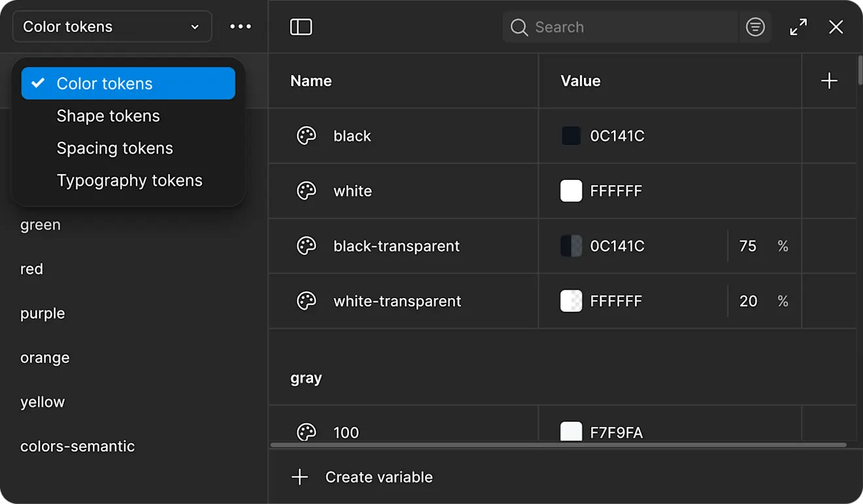This screenshot has width=863, height=504.
Task: Select the Typography tokens option
Action: click(x=129, y=180)
